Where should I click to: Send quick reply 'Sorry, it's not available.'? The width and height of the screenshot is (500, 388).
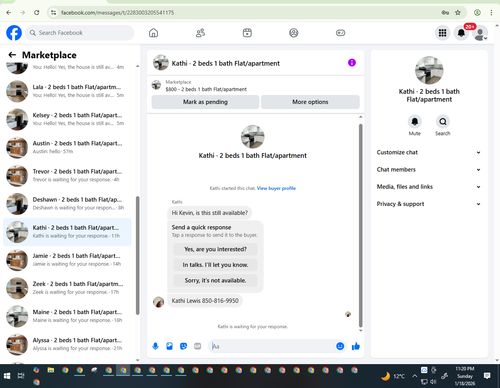point(215,281)
